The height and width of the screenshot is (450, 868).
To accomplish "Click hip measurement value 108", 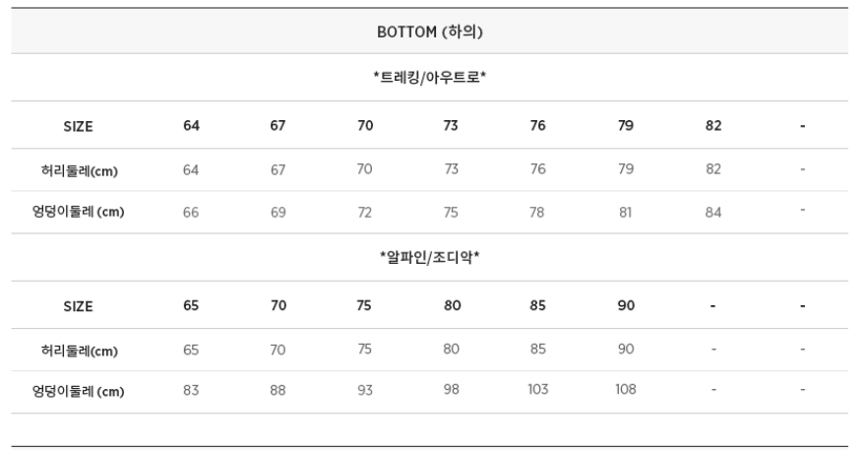I will tap(626, 390).
